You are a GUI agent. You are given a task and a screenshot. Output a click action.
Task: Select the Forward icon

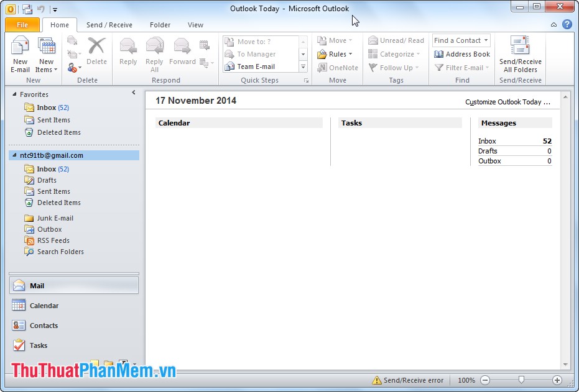pos(182,53)
